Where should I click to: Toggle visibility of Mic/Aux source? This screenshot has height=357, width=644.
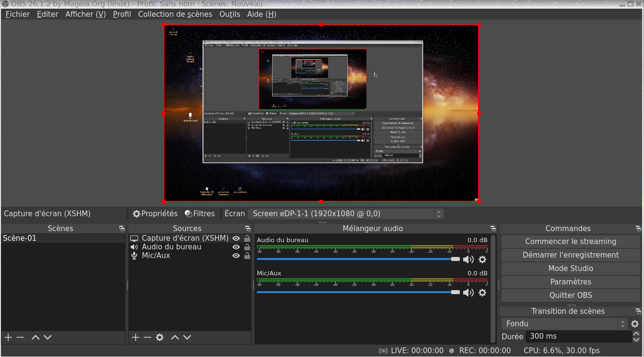(x=236, y=256)
